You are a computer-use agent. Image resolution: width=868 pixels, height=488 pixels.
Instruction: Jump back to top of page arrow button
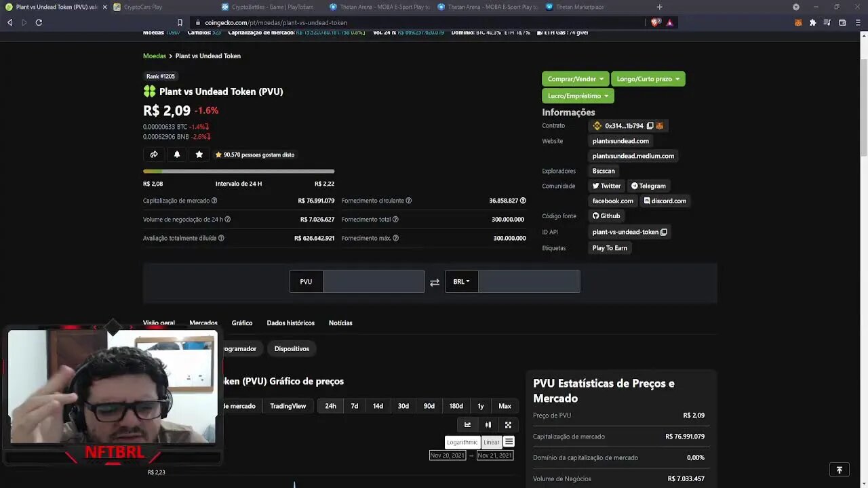coord(839,470)
